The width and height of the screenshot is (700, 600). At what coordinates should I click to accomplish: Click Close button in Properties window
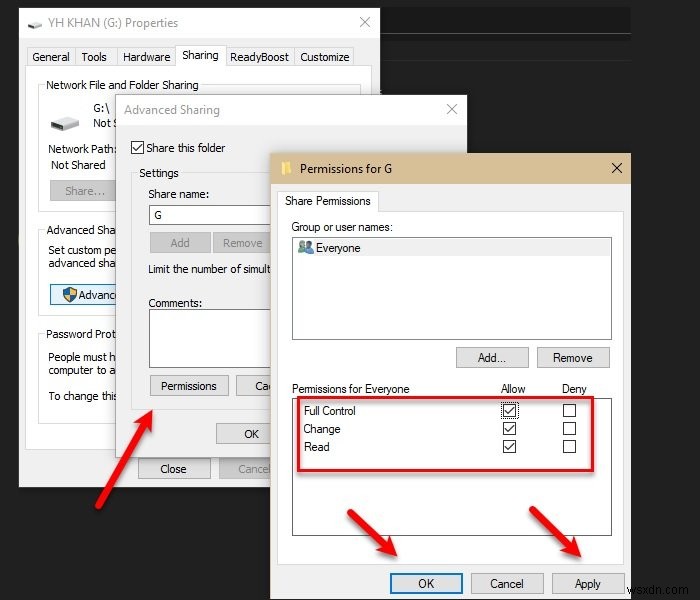(x=174, y=469)
